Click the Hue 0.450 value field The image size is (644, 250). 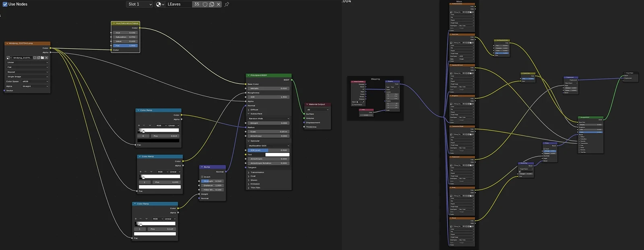(126, 33)
